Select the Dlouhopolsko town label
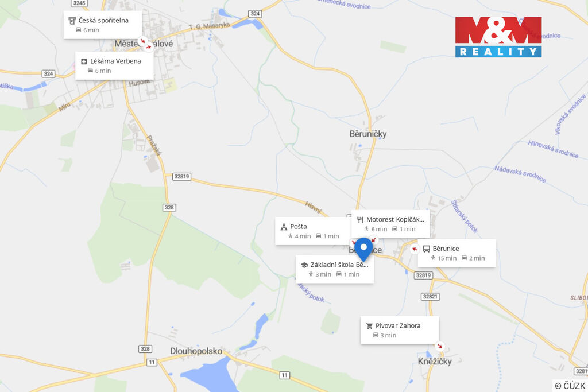This screenshot has width=588, height=392. coord(196,351)
